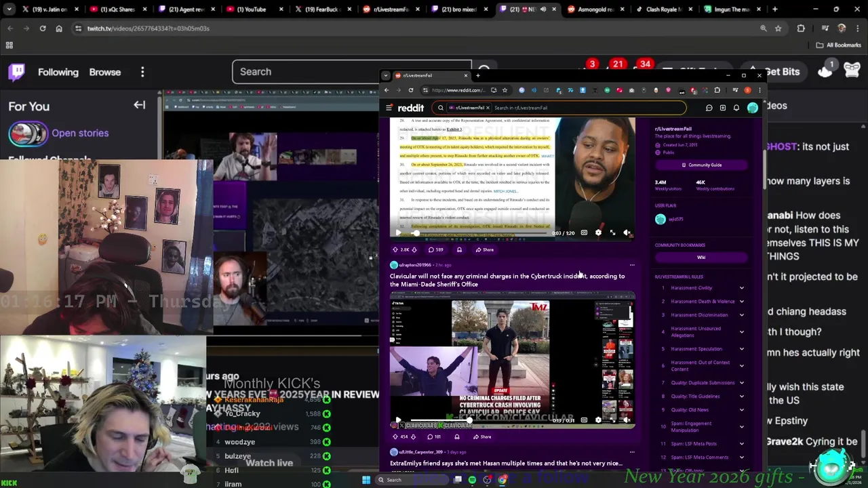Click Twitch logo in outer window
Viewport: 868px width, 488px height.
(17, 72)
